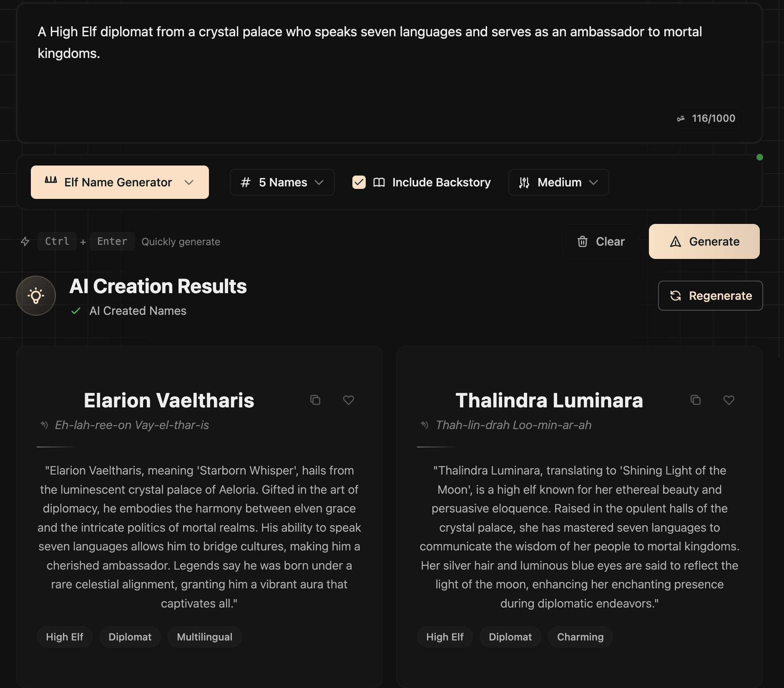Viewport: 784px width, 688px height.
Task: Favorite Thalindra Luminara with the heart icon
Action: (729, 400)
